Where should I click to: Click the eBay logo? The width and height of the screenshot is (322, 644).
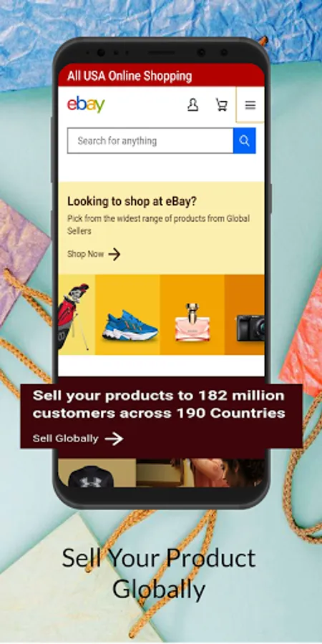pos(86,104)
